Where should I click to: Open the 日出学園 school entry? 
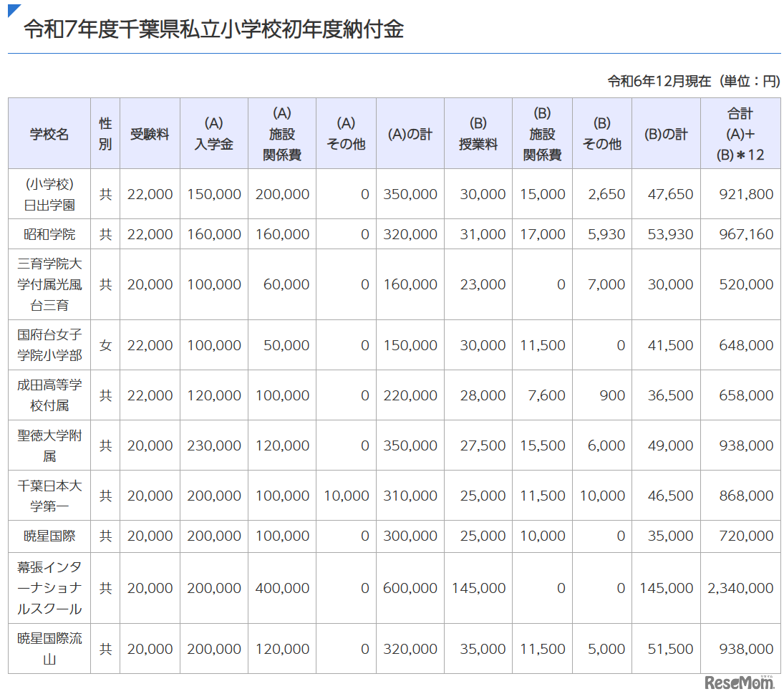coord(48,193)
